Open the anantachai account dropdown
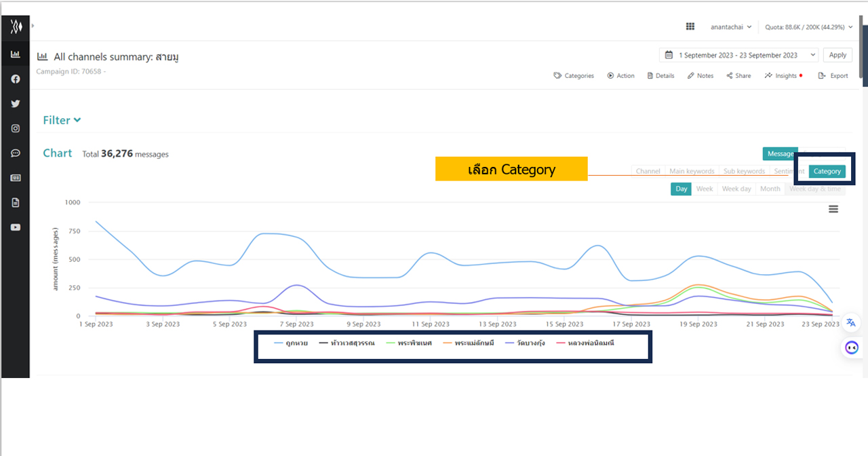This screenshot has width=868, height=456. click(731, 27)
